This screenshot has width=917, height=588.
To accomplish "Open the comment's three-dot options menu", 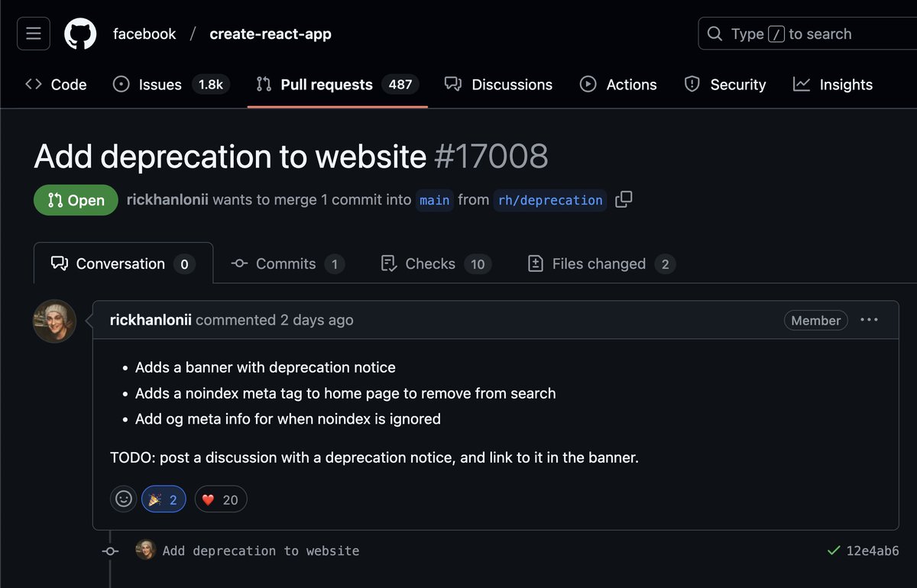I will coord(870,320).
